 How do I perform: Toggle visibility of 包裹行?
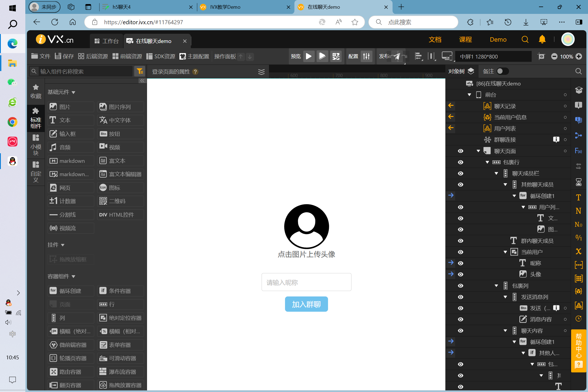460,162
